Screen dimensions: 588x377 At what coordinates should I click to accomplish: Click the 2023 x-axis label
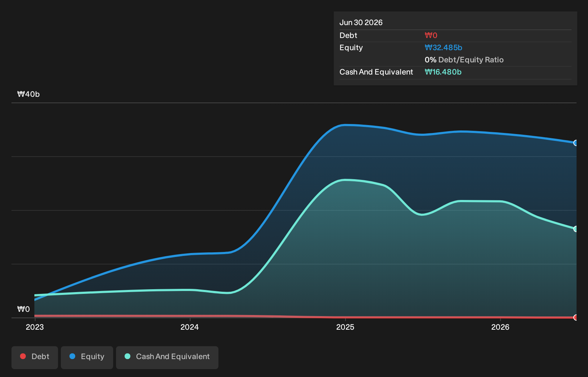point(35,327)
